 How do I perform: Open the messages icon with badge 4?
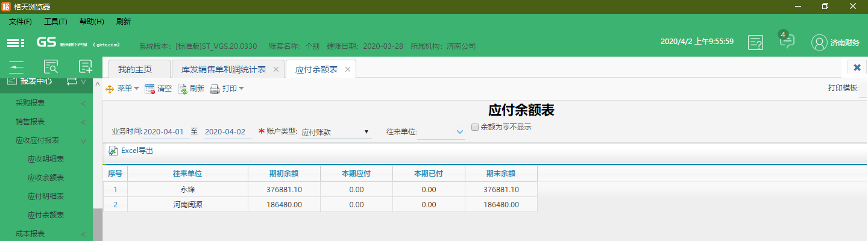787,41
